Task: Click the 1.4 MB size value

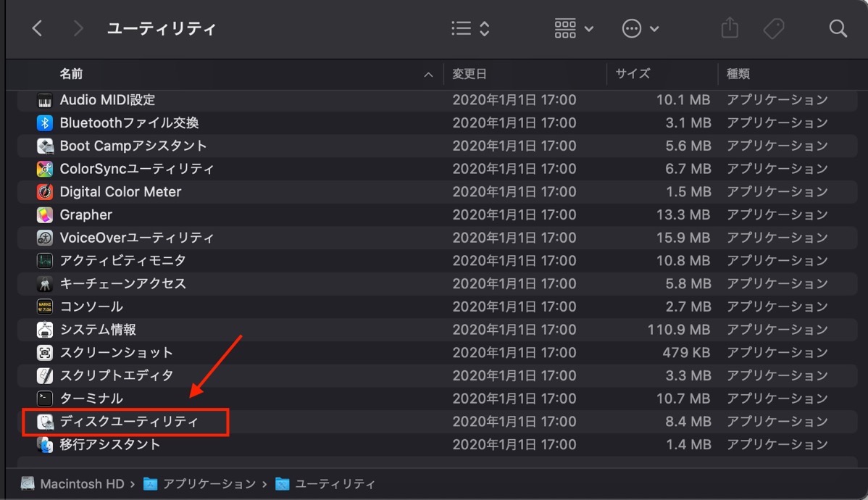Action: (688, 444)
